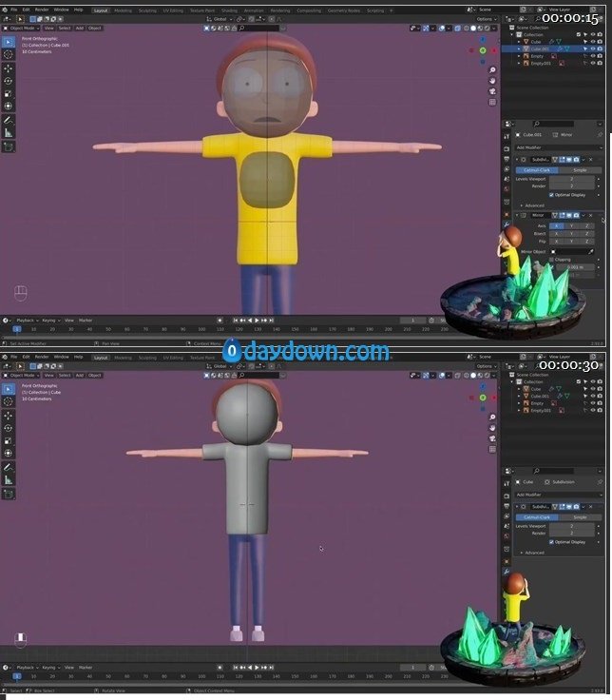The width and height of the screenshot is (612, 700).
Task: Open the Output properties tab in top frame
Action: (507, 159)
